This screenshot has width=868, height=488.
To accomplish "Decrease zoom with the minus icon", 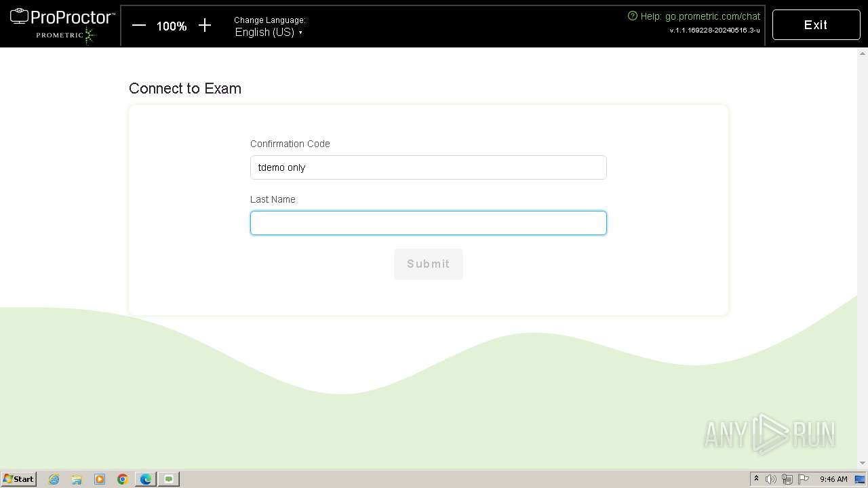I will coord(139,26).
